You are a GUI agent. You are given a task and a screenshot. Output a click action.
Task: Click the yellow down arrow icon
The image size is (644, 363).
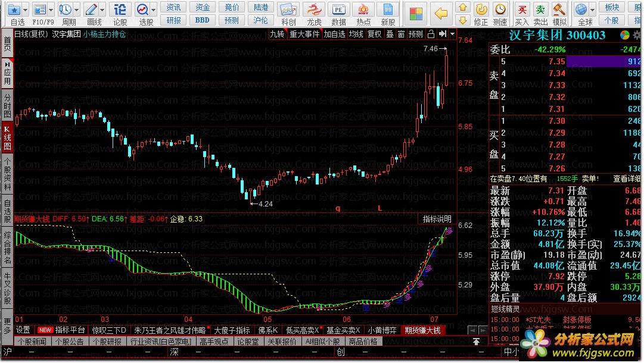(463, 20)
